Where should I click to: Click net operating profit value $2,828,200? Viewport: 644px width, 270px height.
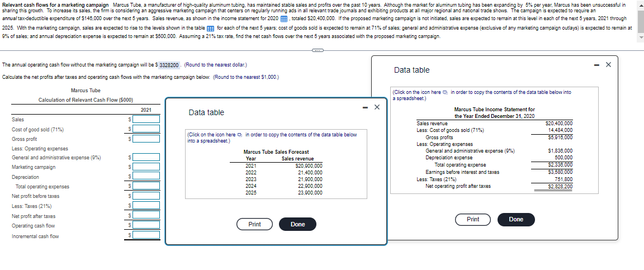[x=560, y=187]
